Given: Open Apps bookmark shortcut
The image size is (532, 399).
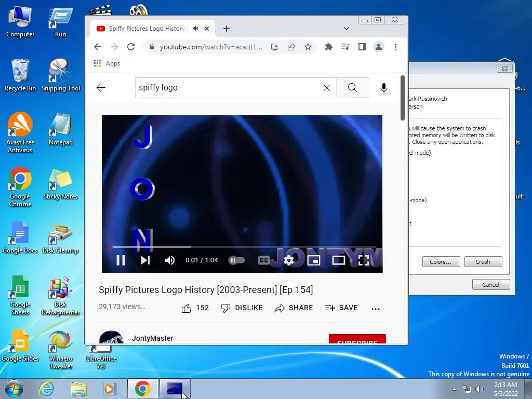Looking at the screenshot, I should pyautogui.click(x=107, y=63).
